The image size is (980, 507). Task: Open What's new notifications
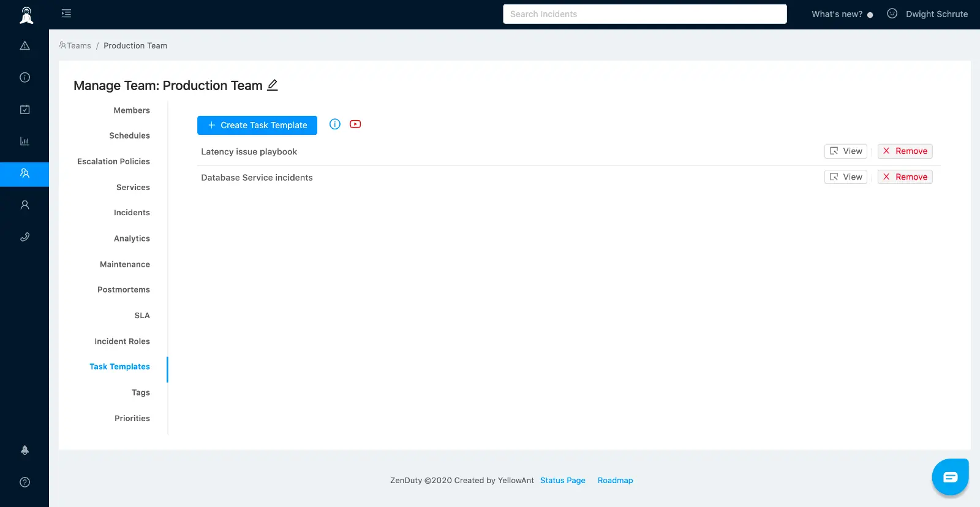[x=842, y=14]
